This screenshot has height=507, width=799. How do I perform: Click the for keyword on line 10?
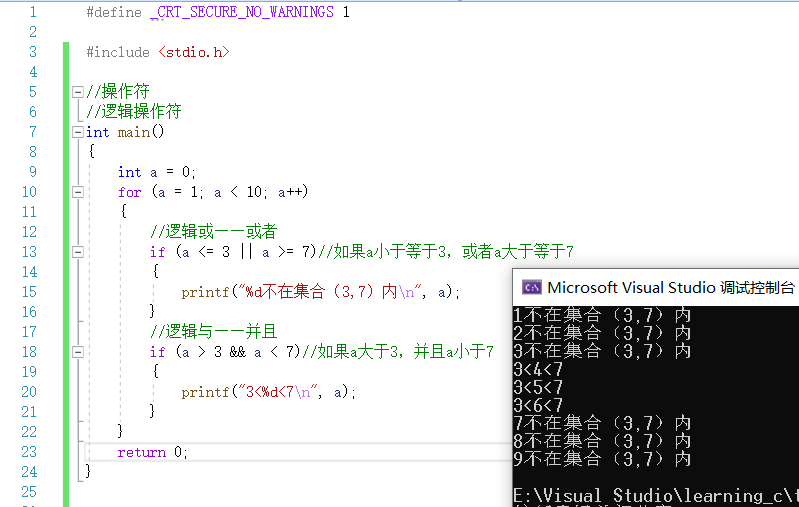pyautogui.click(x=129, y=192)
